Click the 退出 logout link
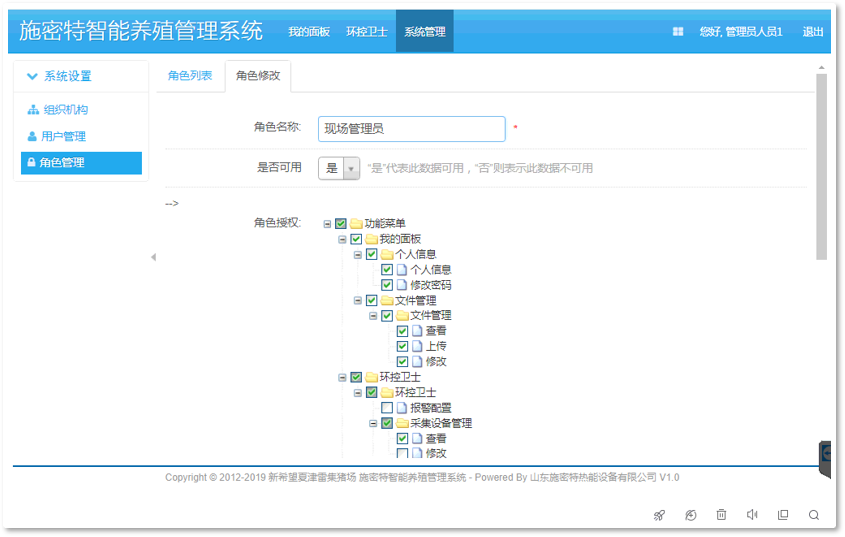 click(813, 32)
